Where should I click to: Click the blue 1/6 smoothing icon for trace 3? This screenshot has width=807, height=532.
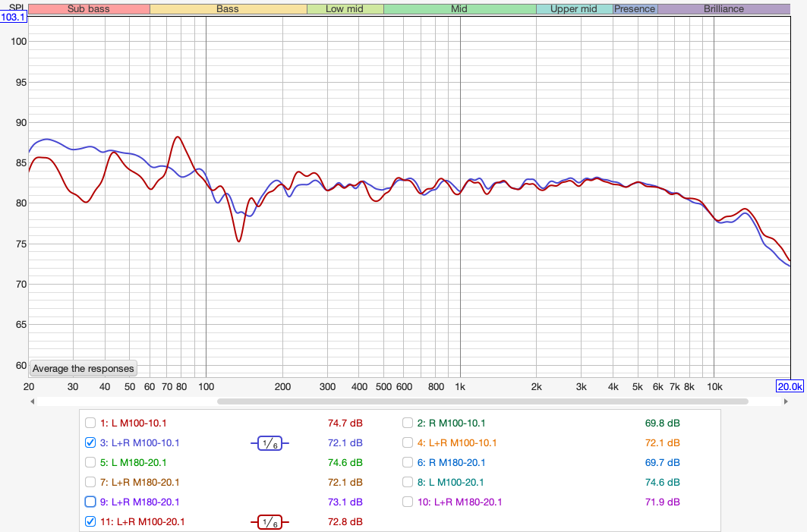(x=270, y=442)
